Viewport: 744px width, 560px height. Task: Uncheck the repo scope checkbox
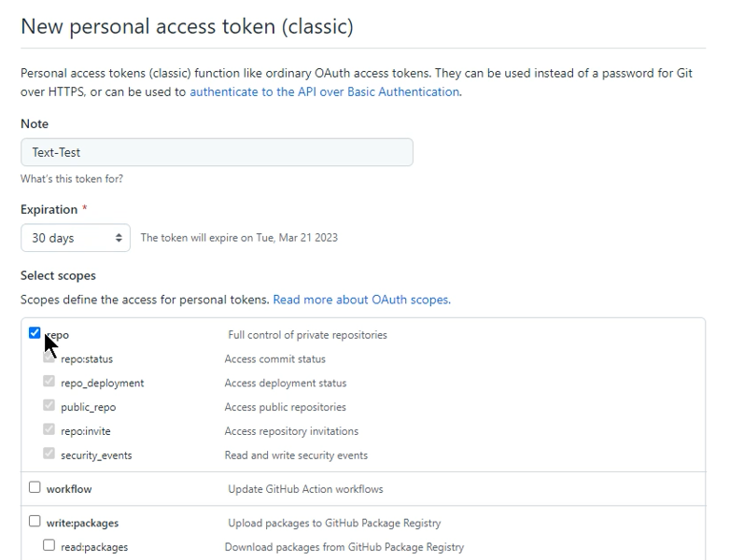(x=35, y=332)
